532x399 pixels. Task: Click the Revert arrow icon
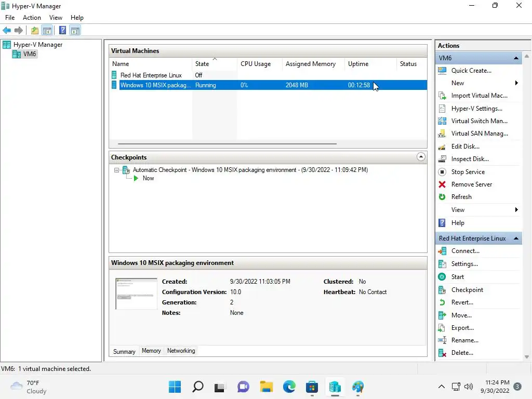coord(442,302)
